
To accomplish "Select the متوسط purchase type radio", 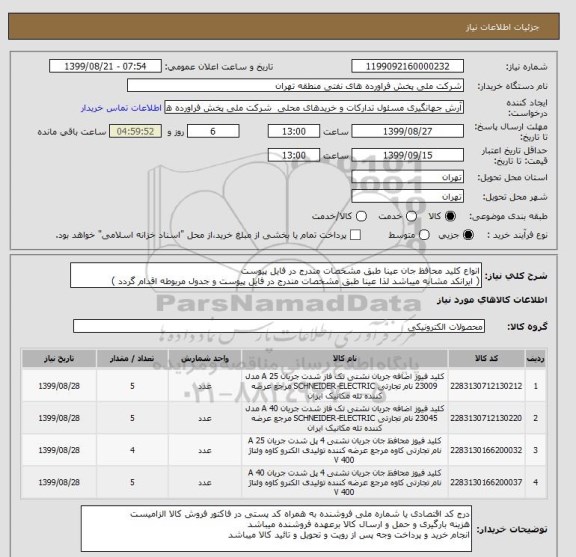I will pos(424,235).
